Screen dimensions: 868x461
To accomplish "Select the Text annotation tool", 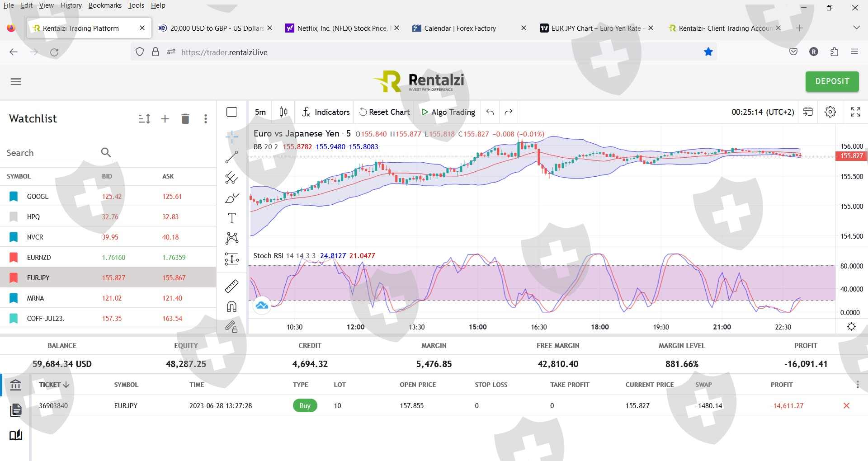I will (x=231, y=218).
